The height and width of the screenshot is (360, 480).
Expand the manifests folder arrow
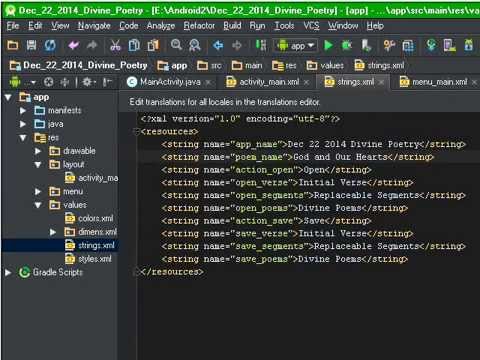pyautogui.click(x=23, y=110)
